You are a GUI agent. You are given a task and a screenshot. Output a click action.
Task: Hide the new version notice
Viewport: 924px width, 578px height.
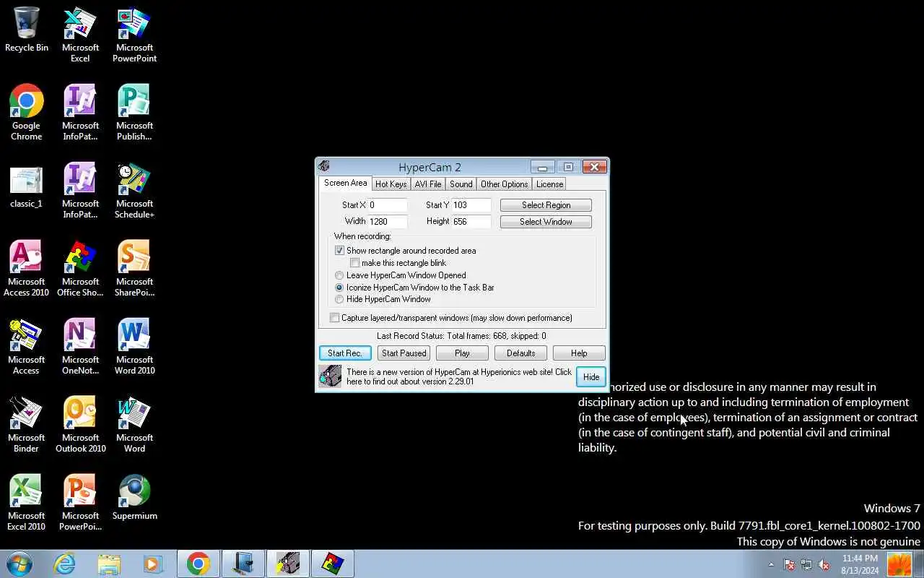(x=591, y=377)
